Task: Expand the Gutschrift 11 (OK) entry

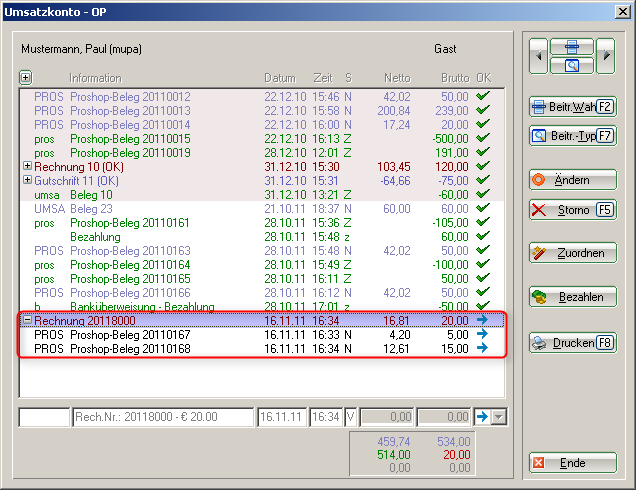Action: [x=27, y=180]
